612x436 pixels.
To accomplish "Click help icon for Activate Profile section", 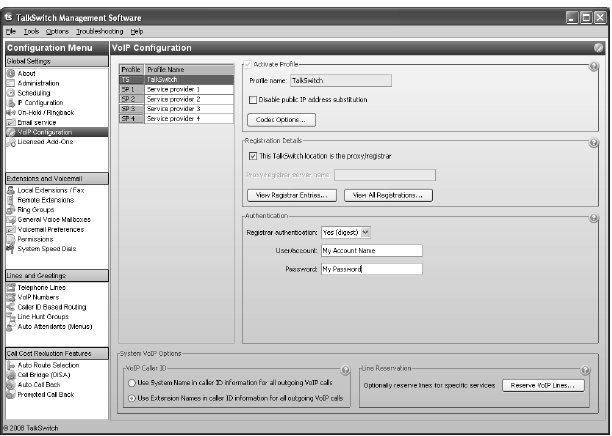I will pyautogui.click(x=593, y=67).
